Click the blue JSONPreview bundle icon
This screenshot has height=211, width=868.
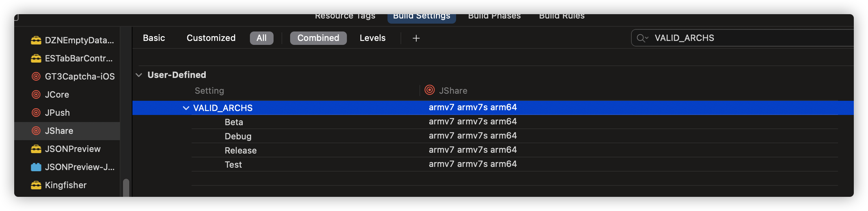36,167
